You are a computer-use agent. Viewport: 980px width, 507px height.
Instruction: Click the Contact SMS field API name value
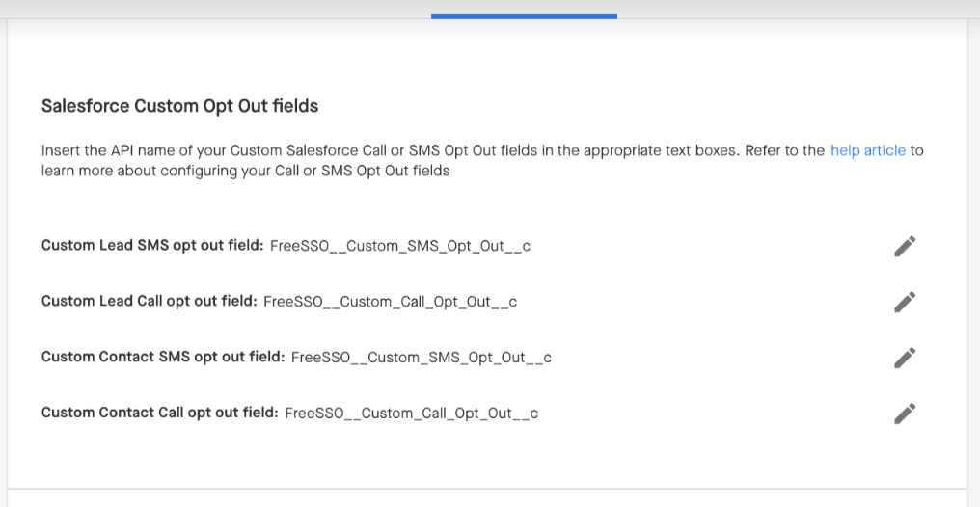click(421, 358)
